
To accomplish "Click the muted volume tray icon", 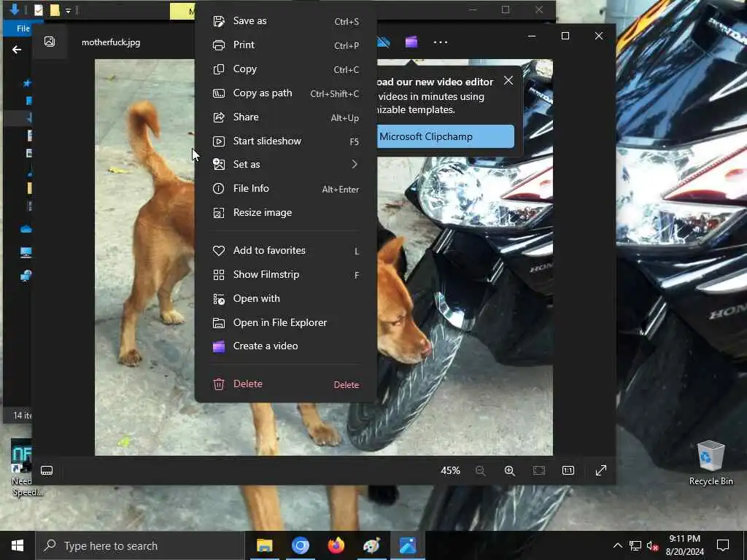I will click(x=652, y=545).
